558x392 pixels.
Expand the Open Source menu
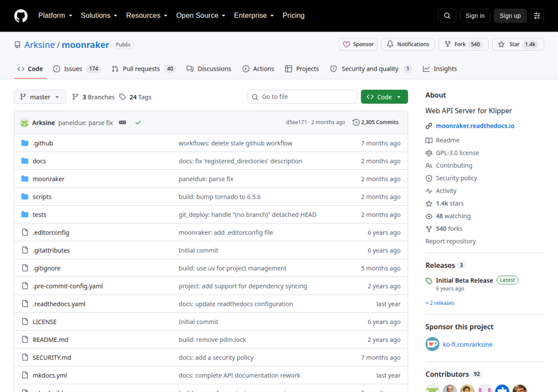(201, 16)
